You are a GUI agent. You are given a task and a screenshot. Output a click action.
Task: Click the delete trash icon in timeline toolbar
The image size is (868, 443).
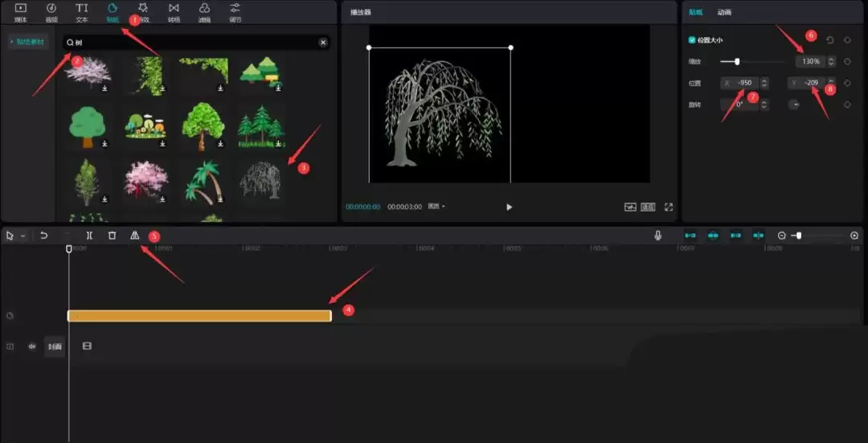(112, 236)
